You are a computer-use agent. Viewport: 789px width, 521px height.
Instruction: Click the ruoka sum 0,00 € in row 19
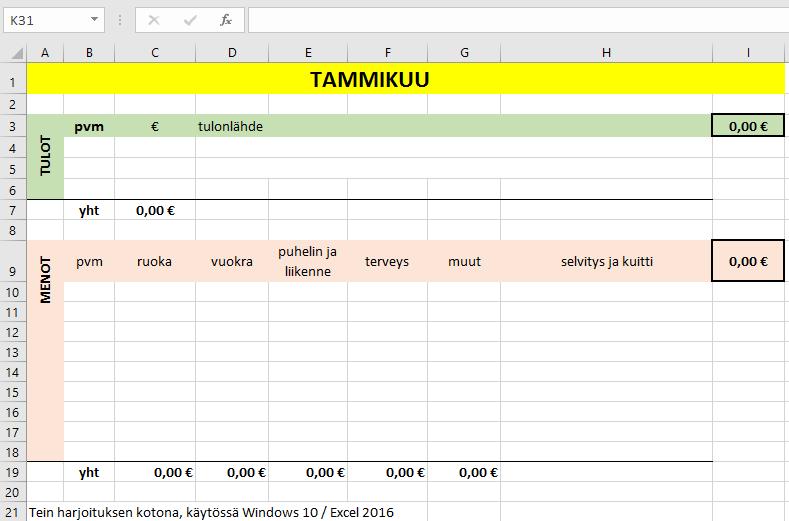pos(155,472)
